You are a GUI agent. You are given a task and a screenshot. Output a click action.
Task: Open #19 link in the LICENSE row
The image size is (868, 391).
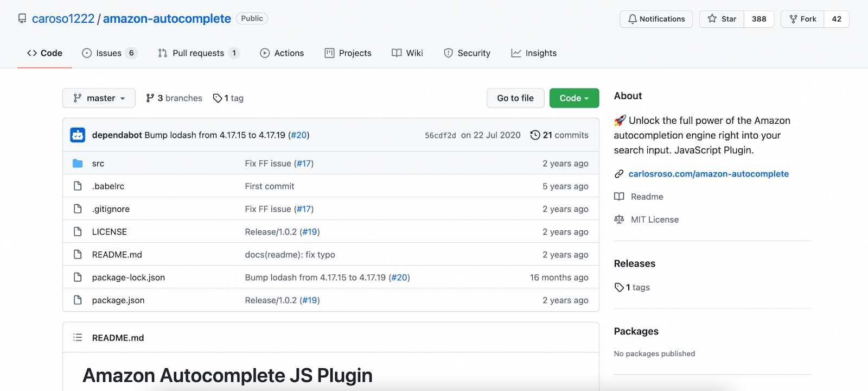click(x=310, y=232)
